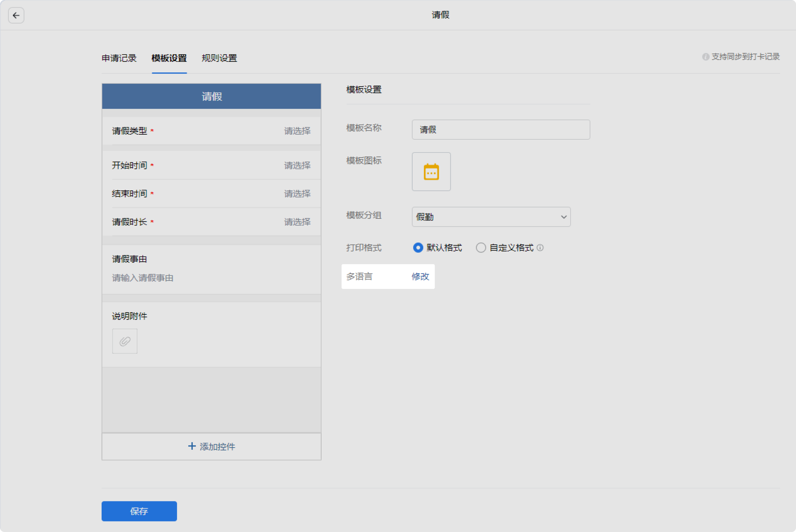Open the 模板分组 dropdown
Screen dimensions: 796x532
491,217
